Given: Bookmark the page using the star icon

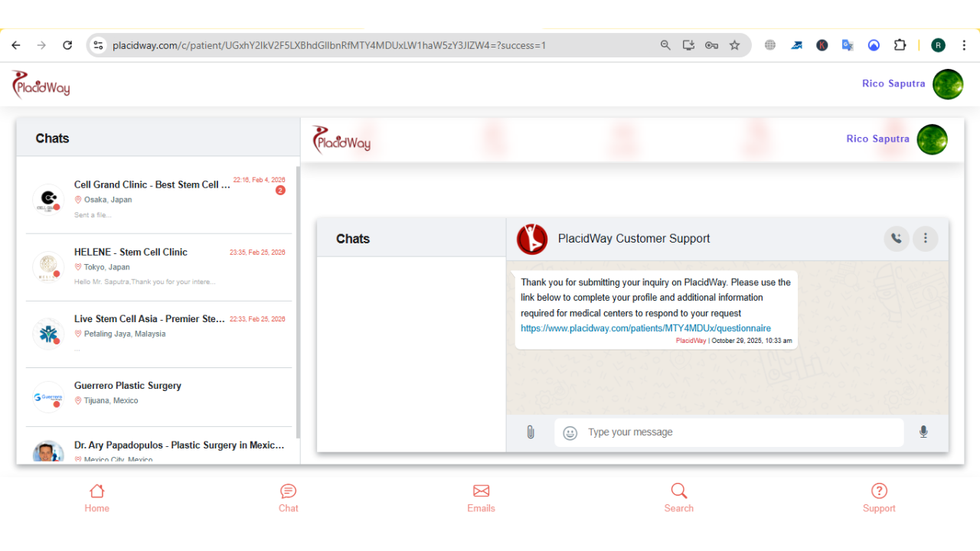Looking at the screenshot, I should click(734, 45).
